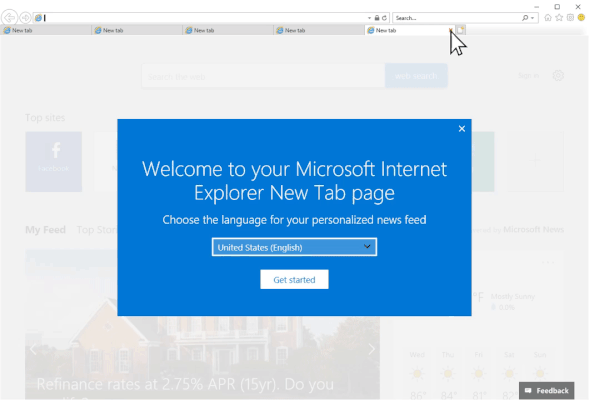Click into the toolbar Search... box

pyautogui.click(x=456, y=18)
